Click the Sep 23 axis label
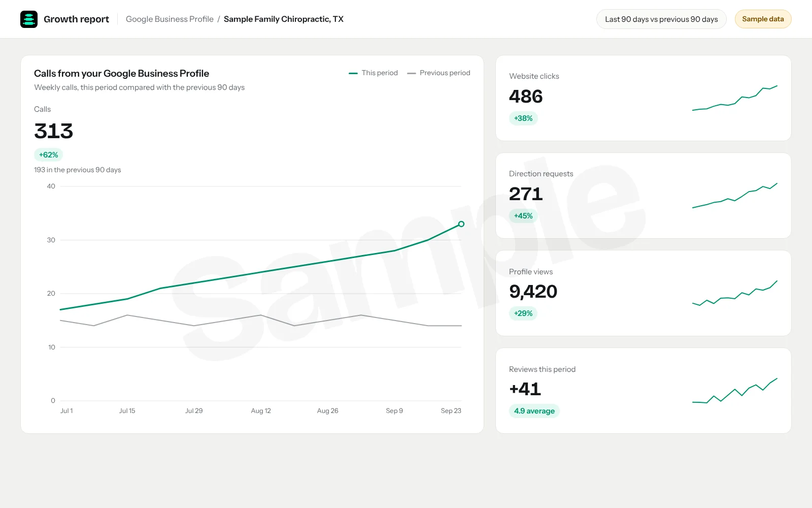Screen dimensions: 812x508 coord(451,411)
